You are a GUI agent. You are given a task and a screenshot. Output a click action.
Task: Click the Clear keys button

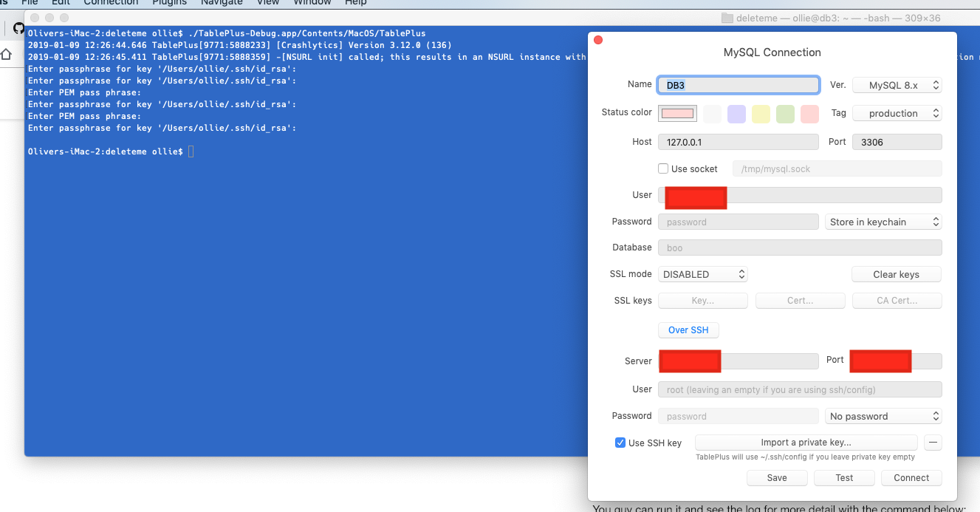click(896, 273)
